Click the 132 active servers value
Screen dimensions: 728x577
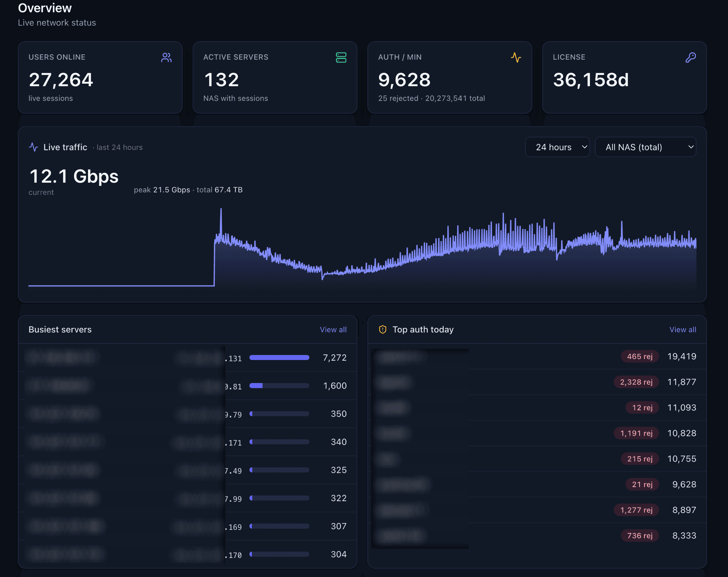tap(221, 80)
